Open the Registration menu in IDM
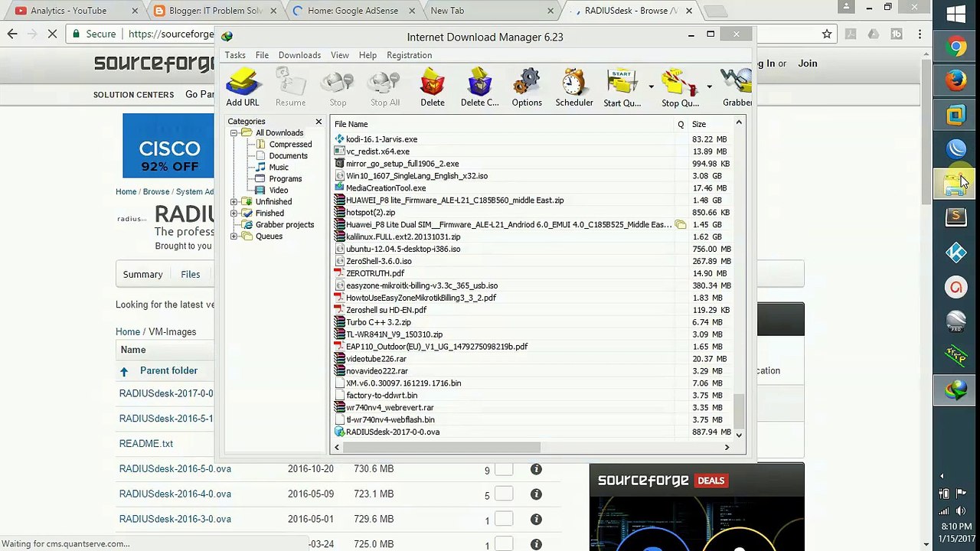This screenshot has width=980, height=551. tap(410, 55)
